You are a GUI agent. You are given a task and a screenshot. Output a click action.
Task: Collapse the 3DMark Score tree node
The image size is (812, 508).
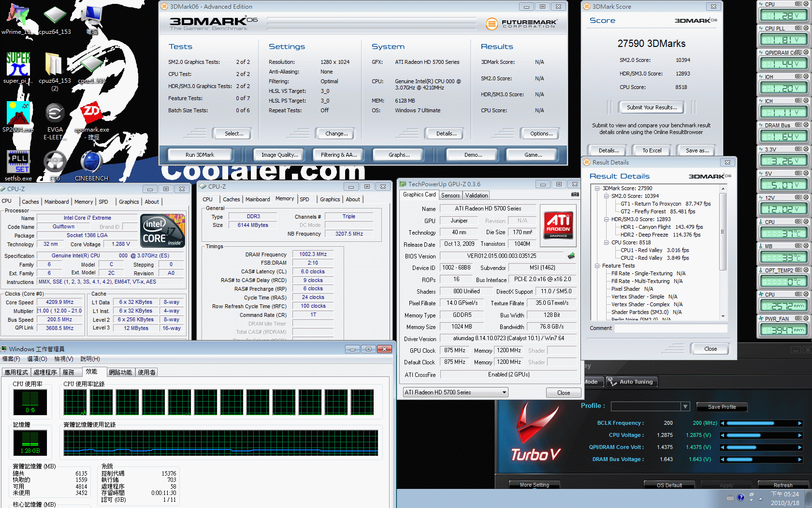pos(597,188)
